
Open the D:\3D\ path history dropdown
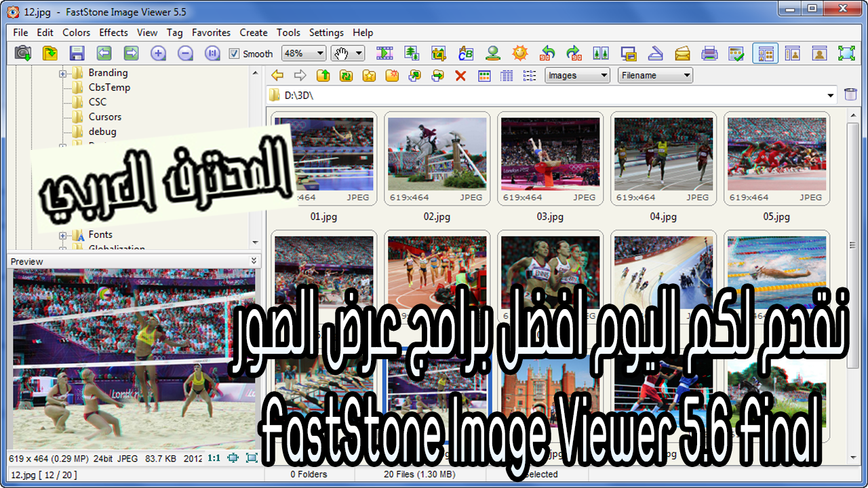pos(831,96)
